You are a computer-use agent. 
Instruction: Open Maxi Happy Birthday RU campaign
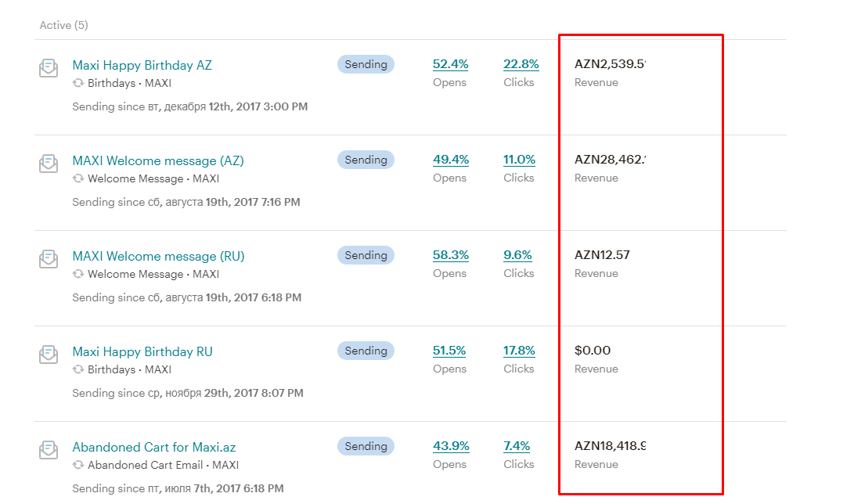tap(142, 351)
